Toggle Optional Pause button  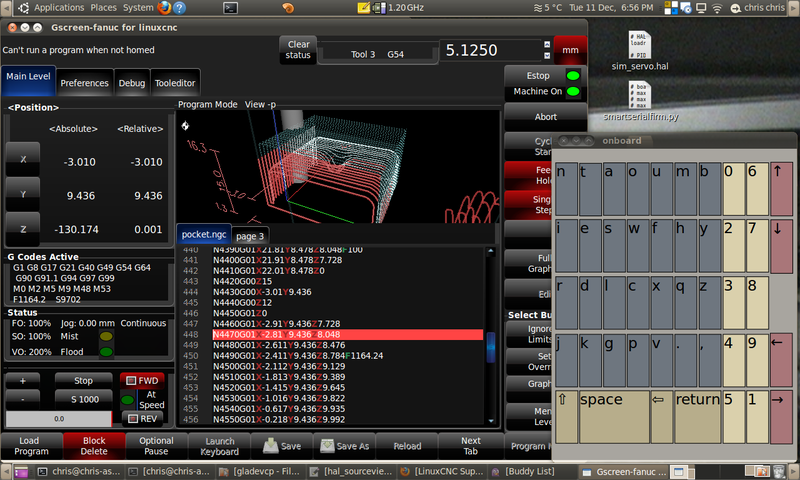pos(156,446)
